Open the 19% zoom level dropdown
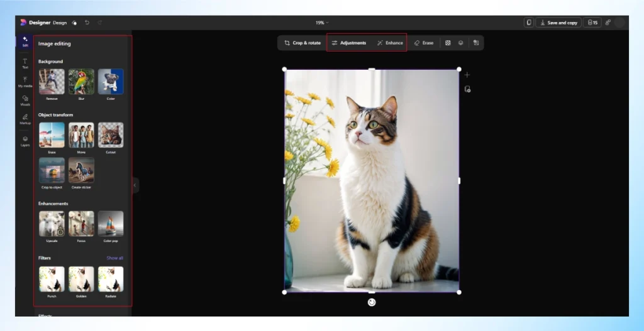Image resolution: width=644 pixels, height=331 pixels. coord(322,23)
